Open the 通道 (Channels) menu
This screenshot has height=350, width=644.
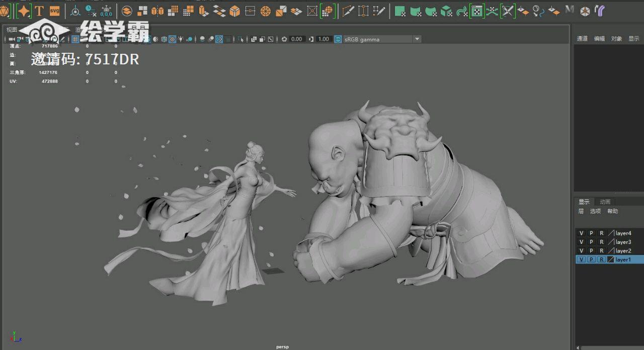[582, 39]
